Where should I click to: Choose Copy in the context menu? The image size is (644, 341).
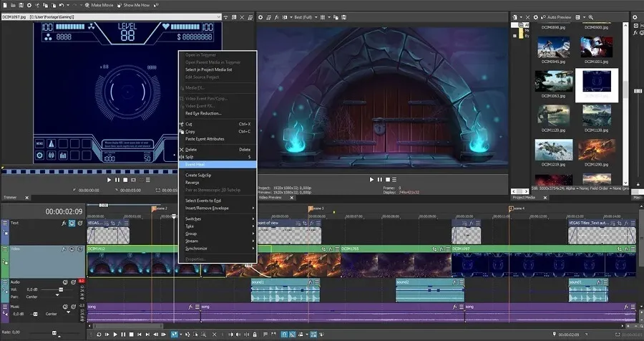218,131
